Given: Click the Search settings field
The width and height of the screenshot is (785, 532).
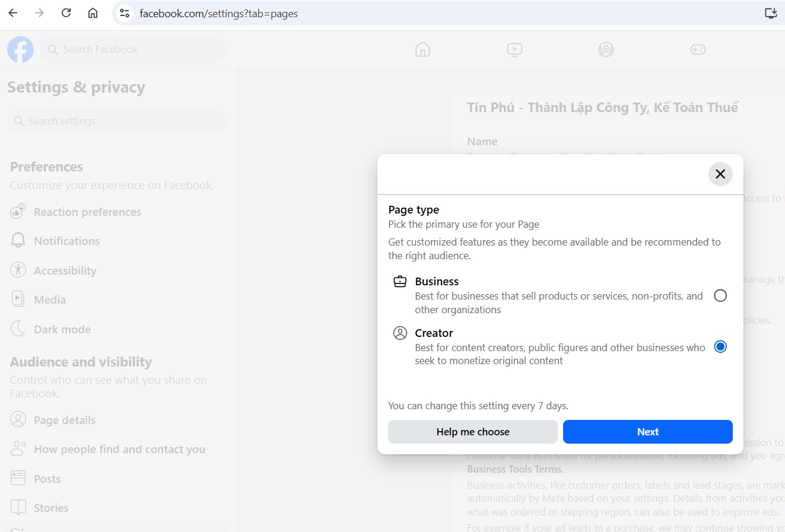Looking at the screenshot, I should tap(119, 121).
